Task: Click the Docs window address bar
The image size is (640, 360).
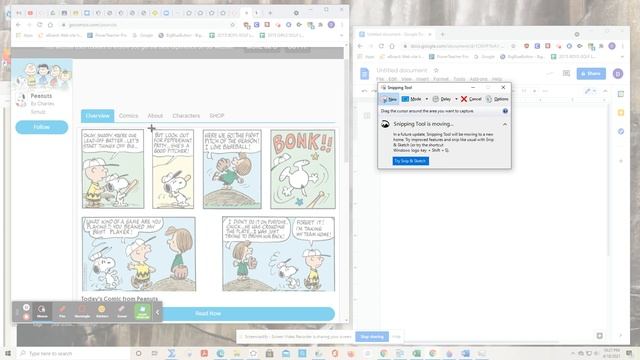Action: (459, 46)
